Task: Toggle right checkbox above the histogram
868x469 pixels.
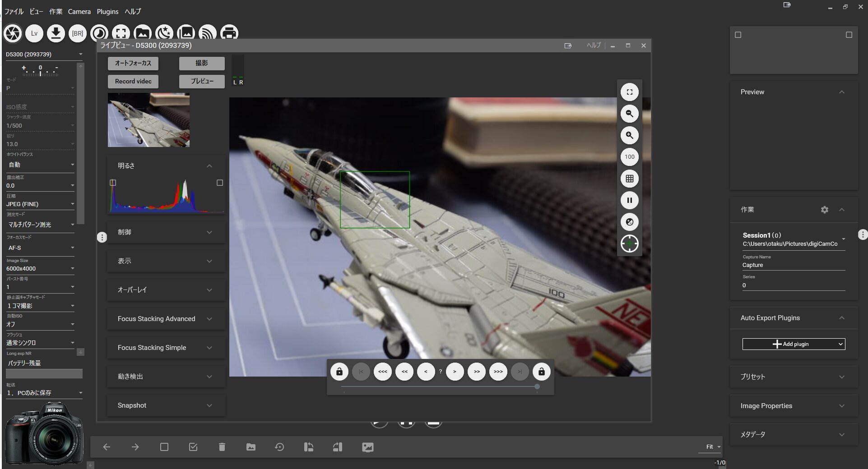Action: tap(220, 183)
